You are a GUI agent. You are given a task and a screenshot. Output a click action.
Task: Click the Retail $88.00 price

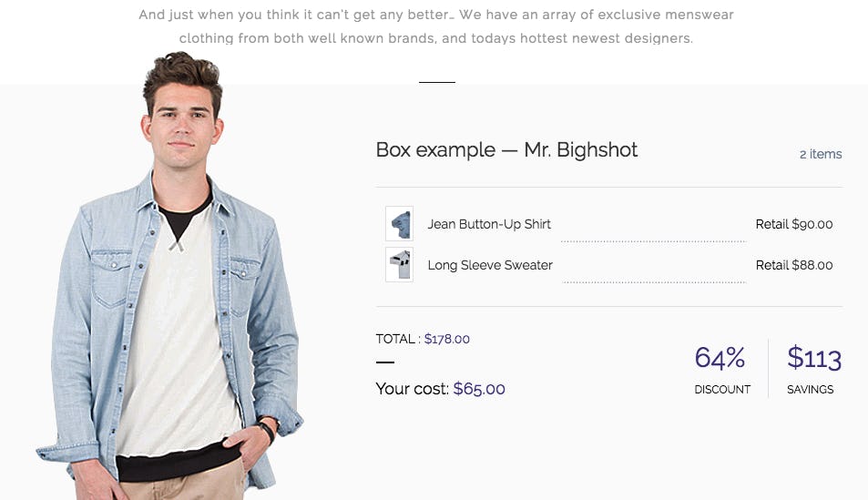click(x=794, y=265)
